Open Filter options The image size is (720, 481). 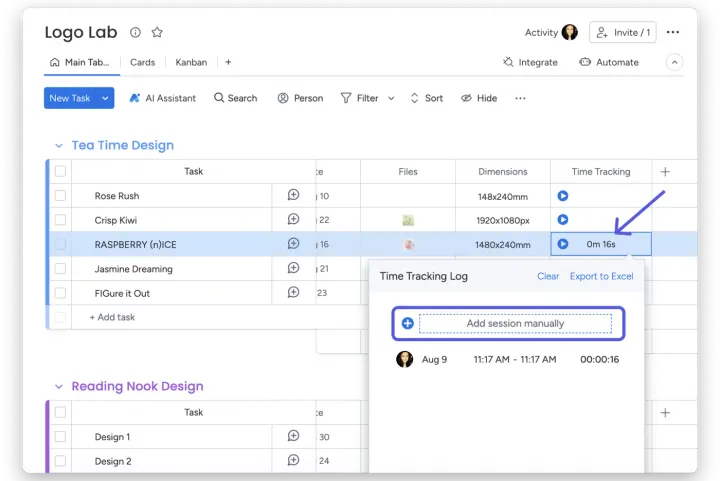click(x=360, y=98)
